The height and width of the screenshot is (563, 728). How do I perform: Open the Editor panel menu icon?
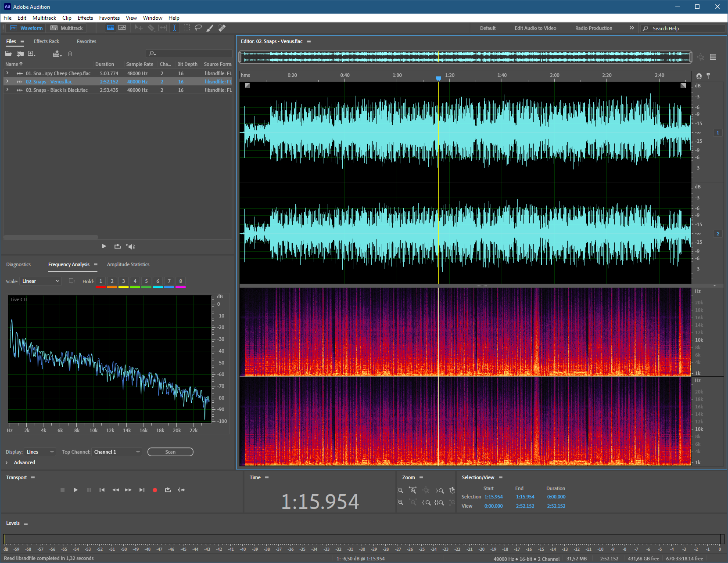click(x=309, y=41)
